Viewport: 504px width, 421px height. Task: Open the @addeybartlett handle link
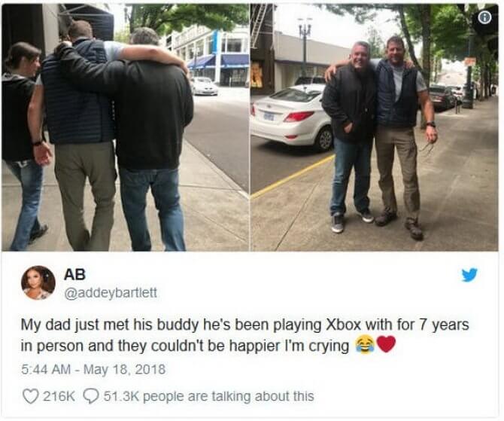pos(111,293)
